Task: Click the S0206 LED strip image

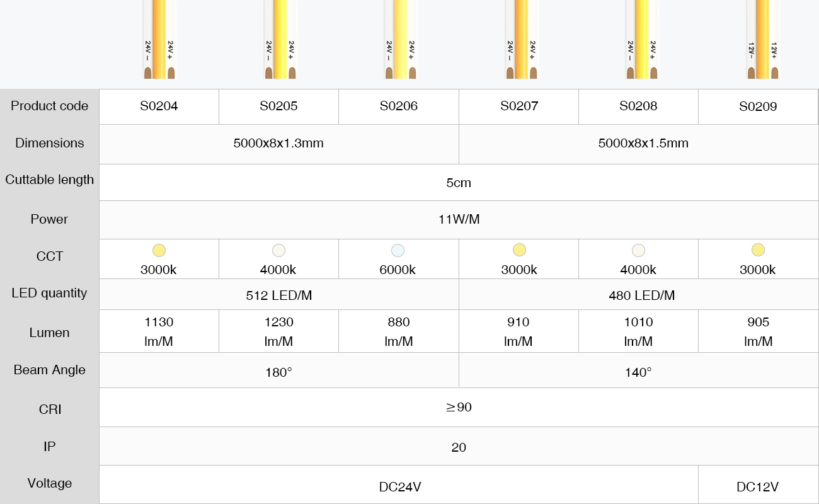Action: click(x=401, y=39)
